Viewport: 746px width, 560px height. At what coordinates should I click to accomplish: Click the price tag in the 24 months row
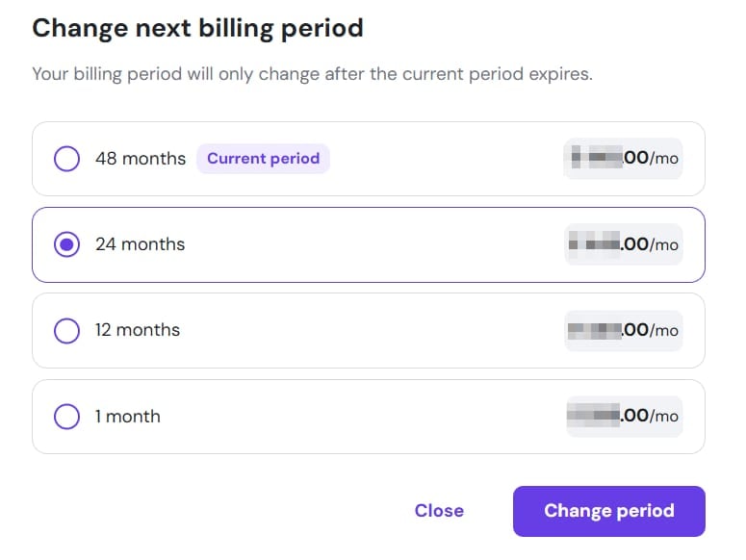pos(624,245)
